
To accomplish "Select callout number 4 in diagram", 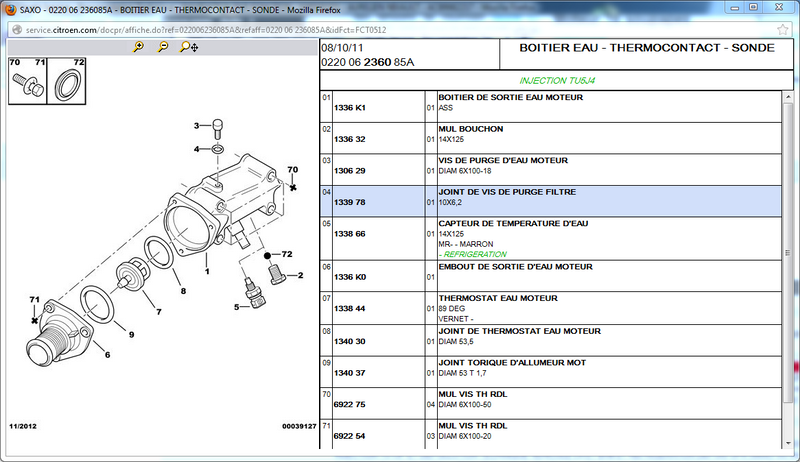I will click(196, 149).
